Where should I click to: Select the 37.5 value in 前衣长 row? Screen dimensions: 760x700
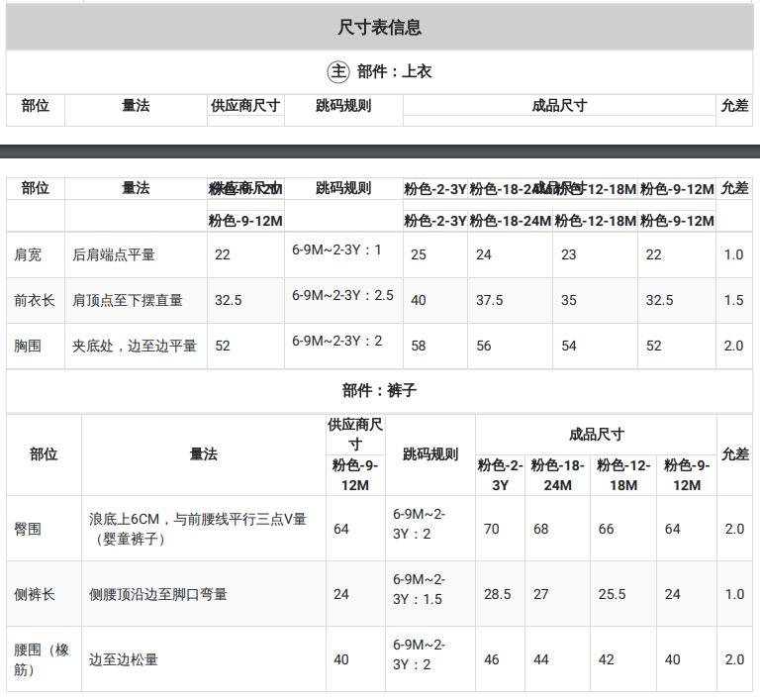[489, 300]
